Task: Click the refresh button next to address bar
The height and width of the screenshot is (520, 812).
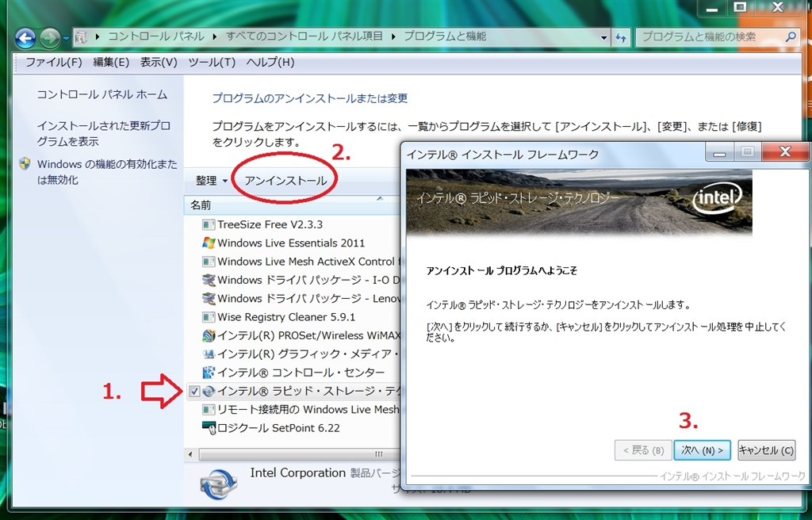Action: 621,37
